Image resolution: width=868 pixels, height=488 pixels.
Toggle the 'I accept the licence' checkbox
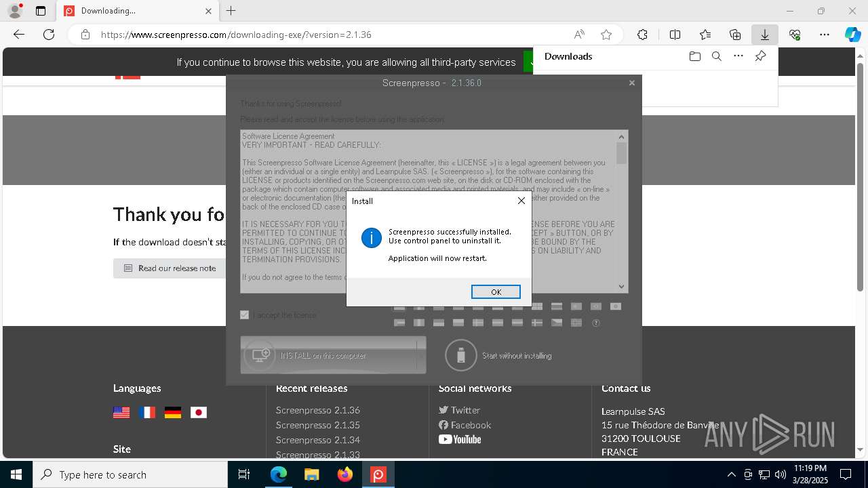[x=245, y=314]
